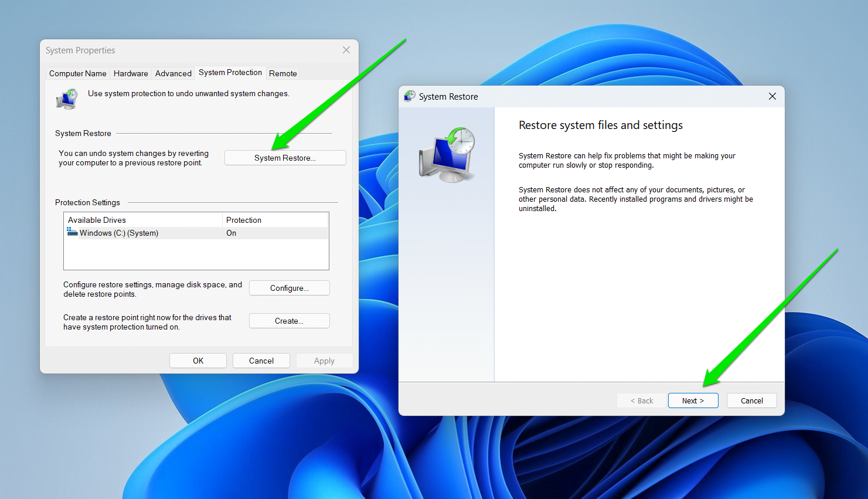Click the System Restore title bar icon

point(409,96)
